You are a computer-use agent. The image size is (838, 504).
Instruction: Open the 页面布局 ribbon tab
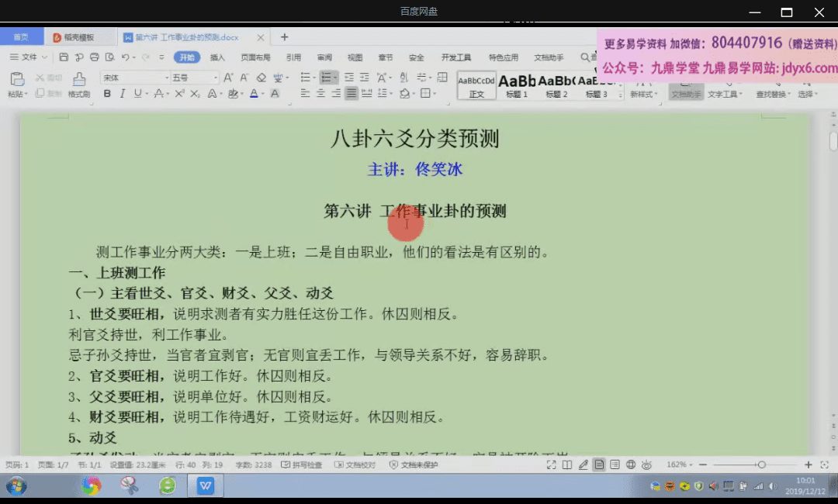pos(255,57)
